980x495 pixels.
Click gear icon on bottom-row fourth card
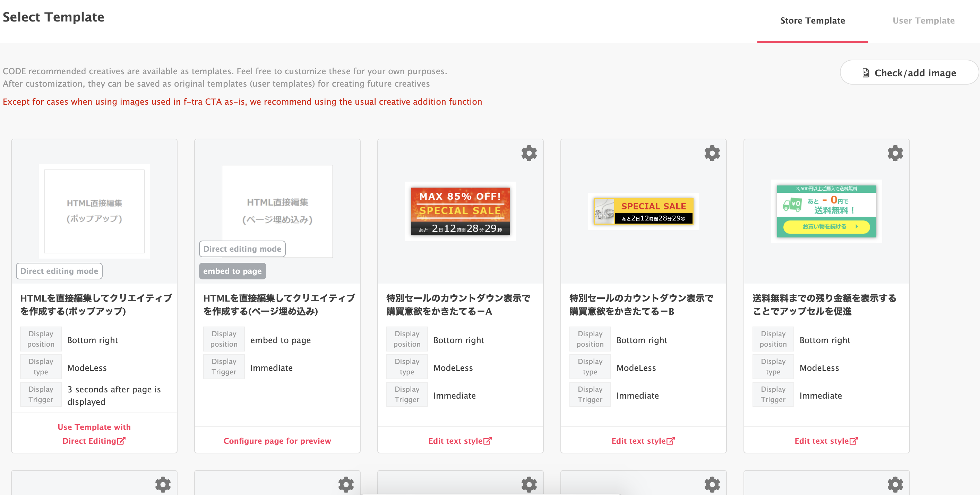(712, 484)
